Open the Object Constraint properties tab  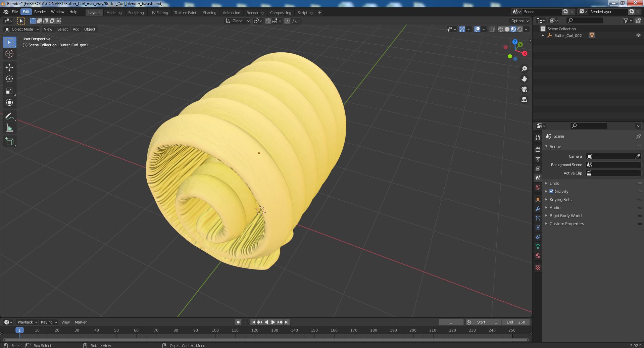(538, 237)
